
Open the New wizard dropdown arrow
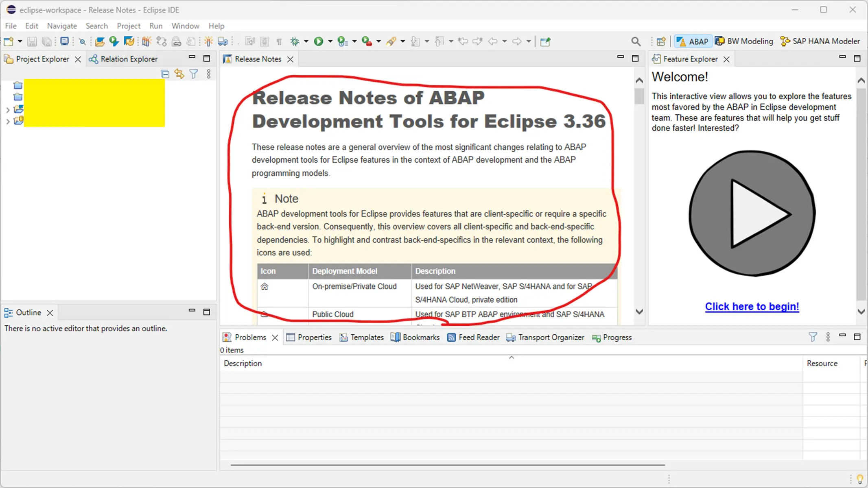tap(19, 41)
